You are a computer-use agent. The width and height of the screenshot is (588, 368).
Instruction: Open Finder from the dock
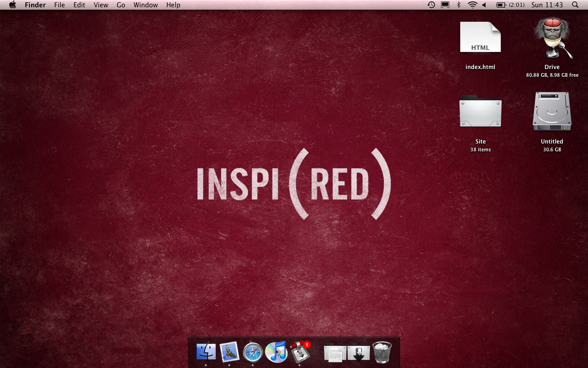point(206,352)
